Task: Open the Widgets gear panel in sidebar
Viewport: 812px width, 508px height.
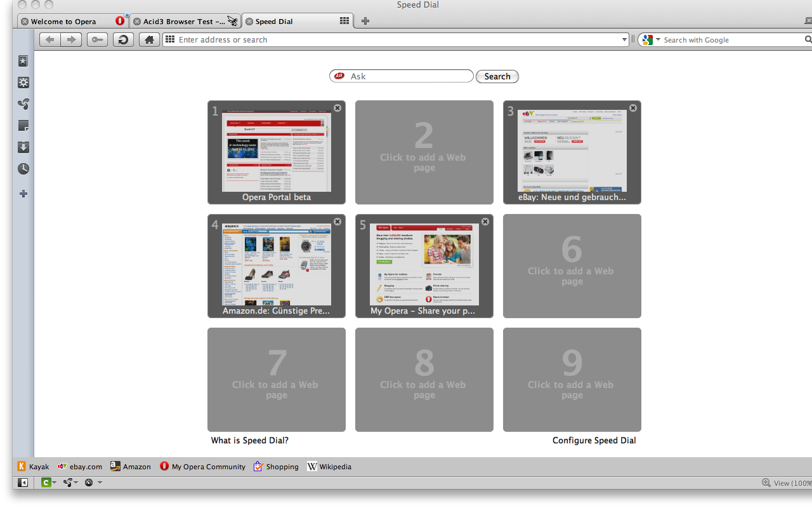Action: (x=23, y=83)
